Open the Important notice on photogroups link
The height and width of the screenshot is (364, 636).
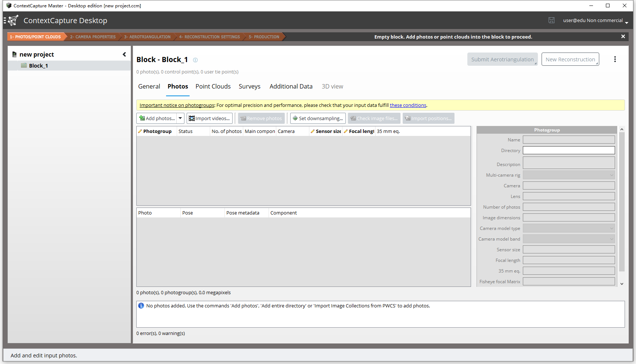(177, 105)
